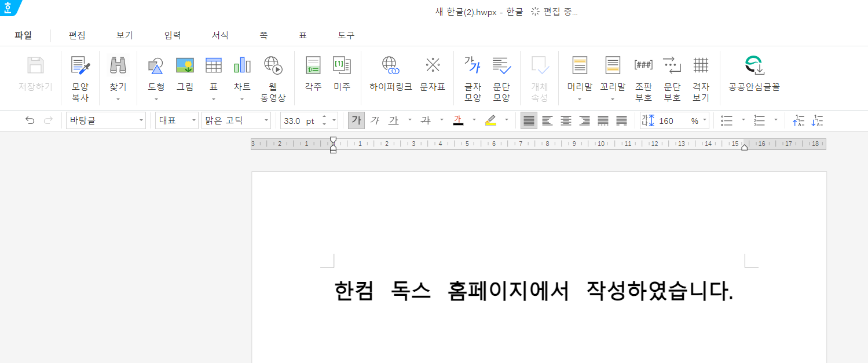
Task: Toggle 격자 보기 grid view
Action: coord(701,78)
